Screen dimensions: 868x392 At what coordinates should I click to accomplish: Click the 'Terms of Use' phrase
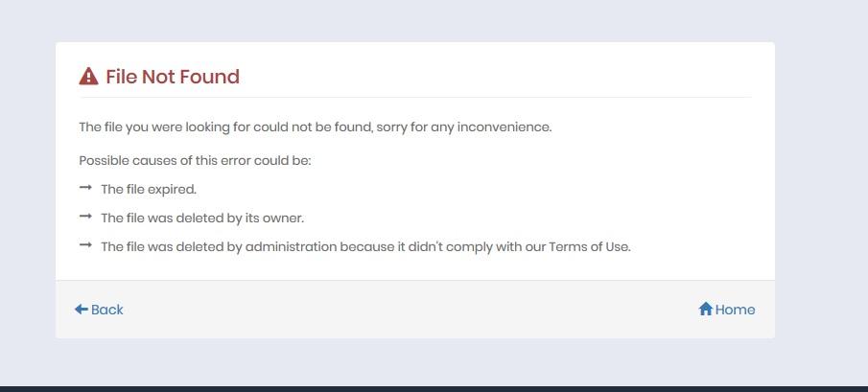(x=590, y=246)
